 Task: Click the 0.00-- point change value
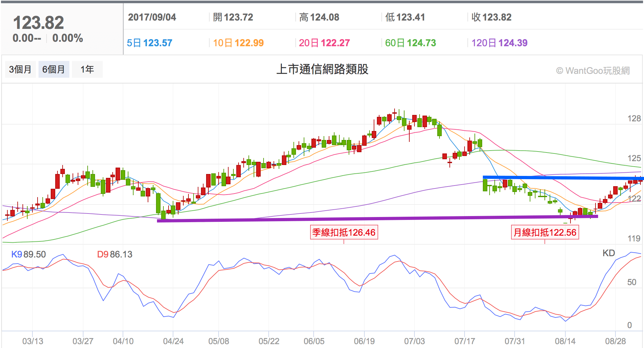(27, 38)
